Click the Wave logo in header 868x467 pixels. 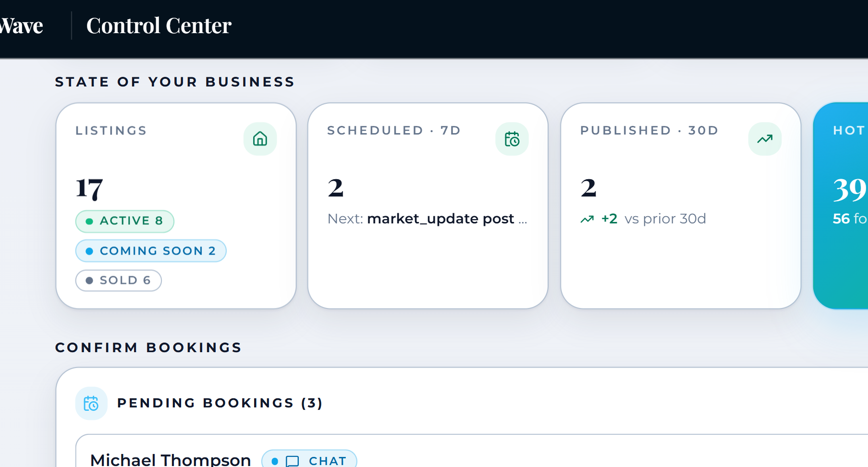pyautogui.click(x=21, y=25)
